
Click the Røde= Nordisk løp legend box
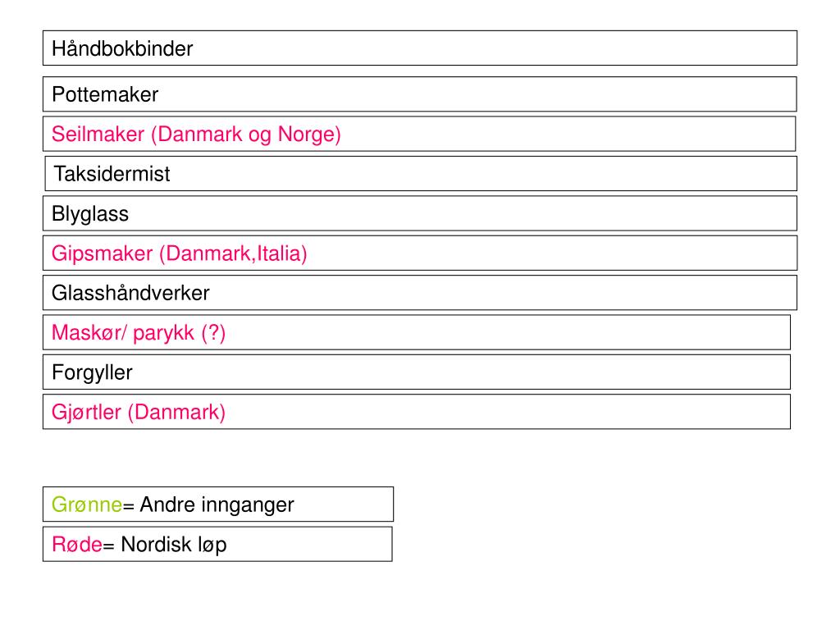(217, 544)
